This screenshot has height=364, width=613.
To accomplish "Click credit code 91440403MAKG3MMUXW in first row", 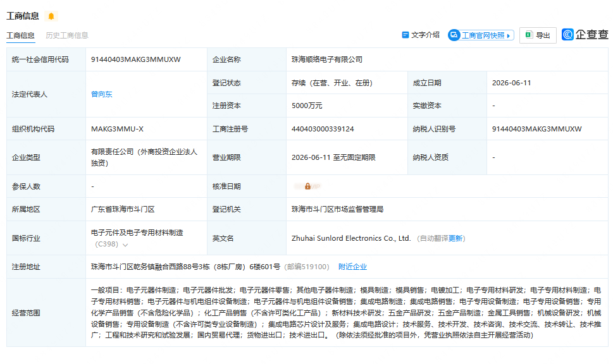I will [x=135, y=59].
